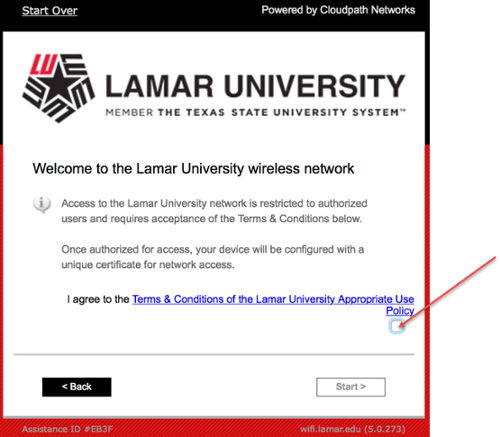Click the red LU letters in logo
The width and height of the screenshot is (500, 437).
[43, 64]
